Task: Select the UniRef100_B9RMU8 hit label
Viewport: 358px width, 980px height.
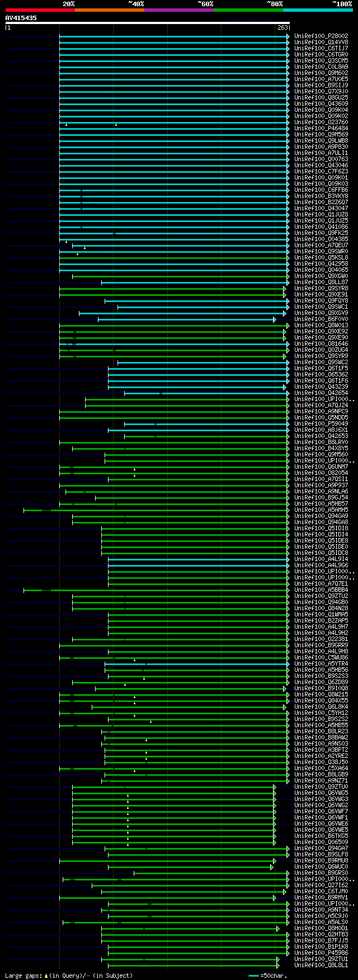Action: point(321,860)
